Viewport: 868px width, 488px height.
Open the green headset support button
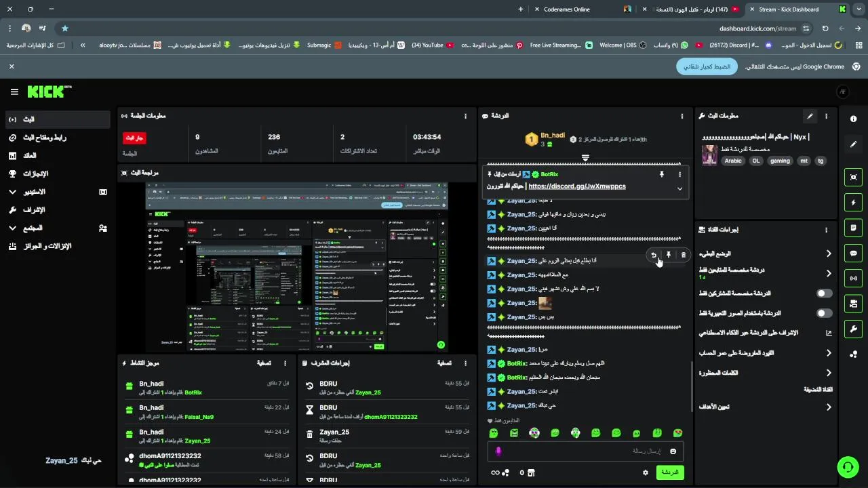click(x=847, y=467)
